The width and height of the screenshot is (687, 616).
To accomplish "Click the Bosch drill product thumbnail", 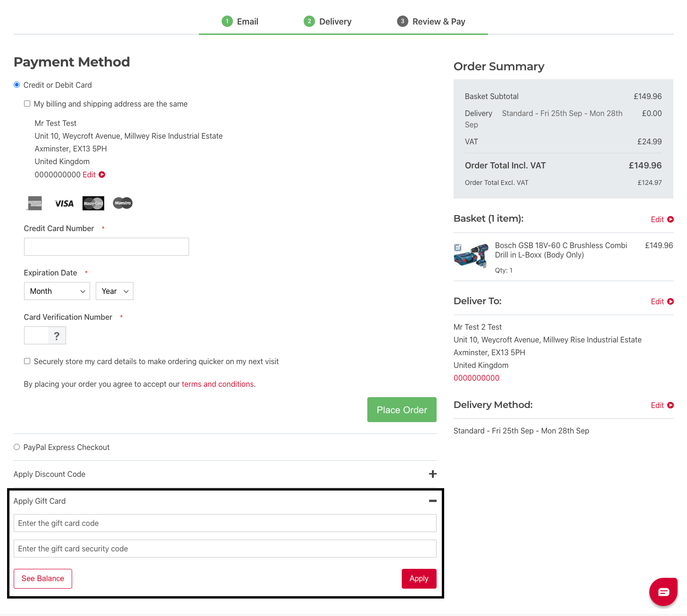I will [x=471, y=256].
